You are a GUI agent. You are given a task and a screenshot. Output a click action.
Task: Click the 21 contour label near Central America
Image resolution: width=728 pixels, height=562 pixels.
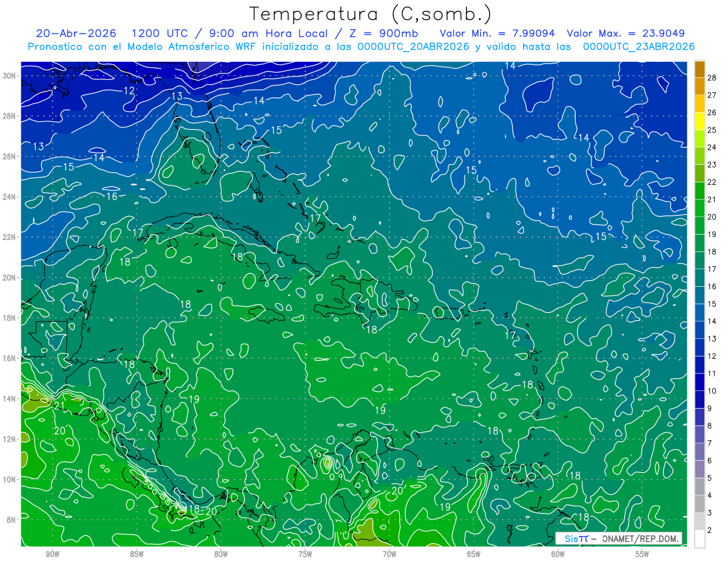[59, 406]
